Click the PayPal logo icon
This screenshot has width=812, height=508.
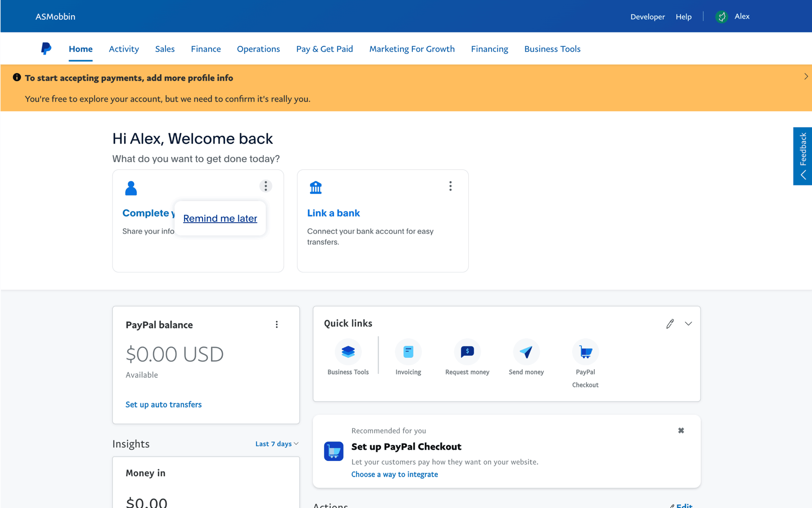pos(46,49)
